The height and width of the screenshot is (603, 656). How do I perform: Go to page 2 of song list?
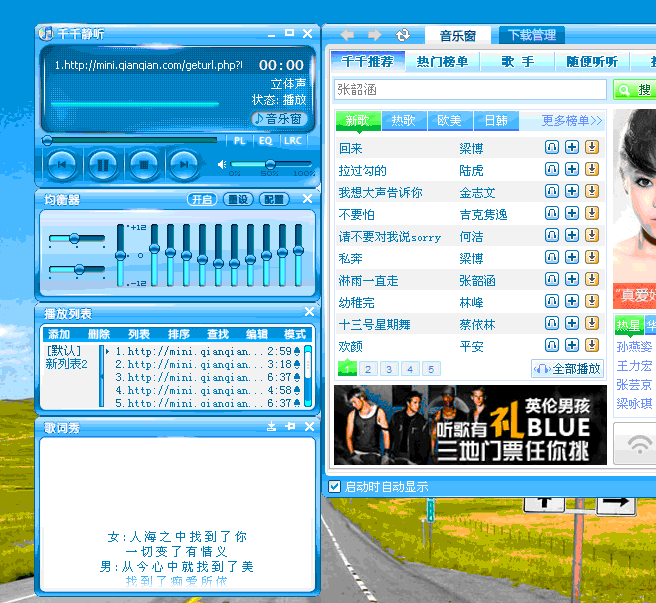(x=368, y=369)
